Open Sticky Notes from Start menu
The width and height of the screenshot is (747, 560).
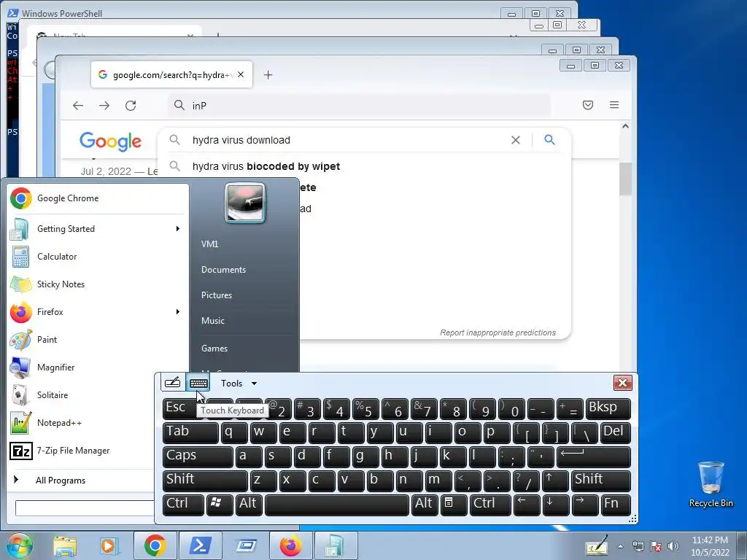click(98, 284)
